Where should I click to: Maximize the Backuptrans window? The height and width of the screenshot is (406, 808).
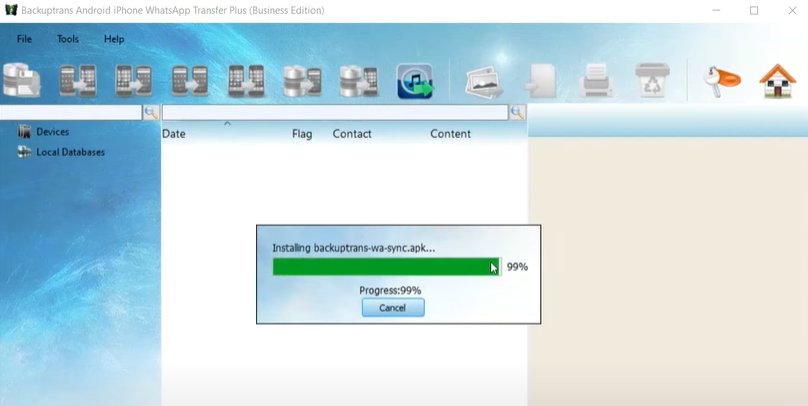point(754,10)
